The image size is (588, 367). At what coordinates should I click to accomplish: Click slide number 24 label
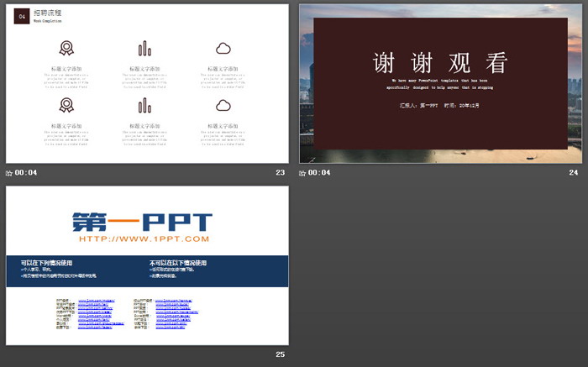point(574,172)
